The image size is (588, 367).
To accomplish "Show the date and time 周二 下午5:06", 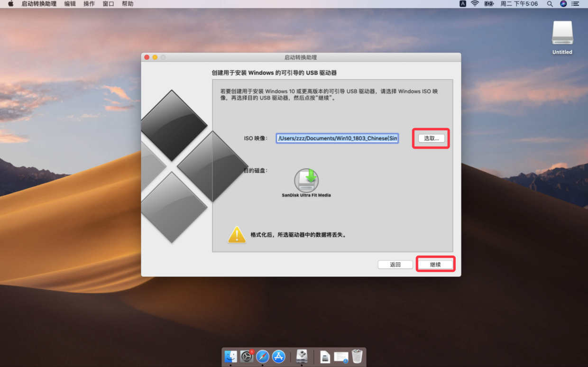I will pyautogui.click(x=519, y=4).
